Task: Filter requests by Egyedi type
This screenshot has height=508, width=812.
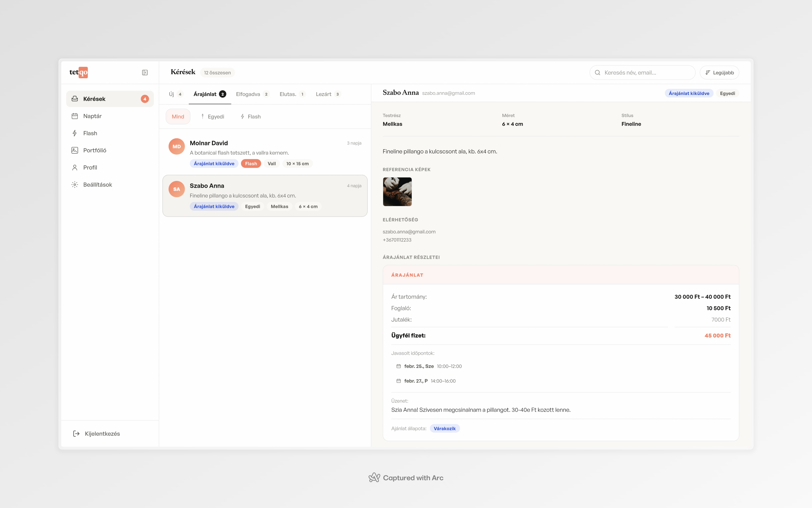Action: (x=212, y=117)
